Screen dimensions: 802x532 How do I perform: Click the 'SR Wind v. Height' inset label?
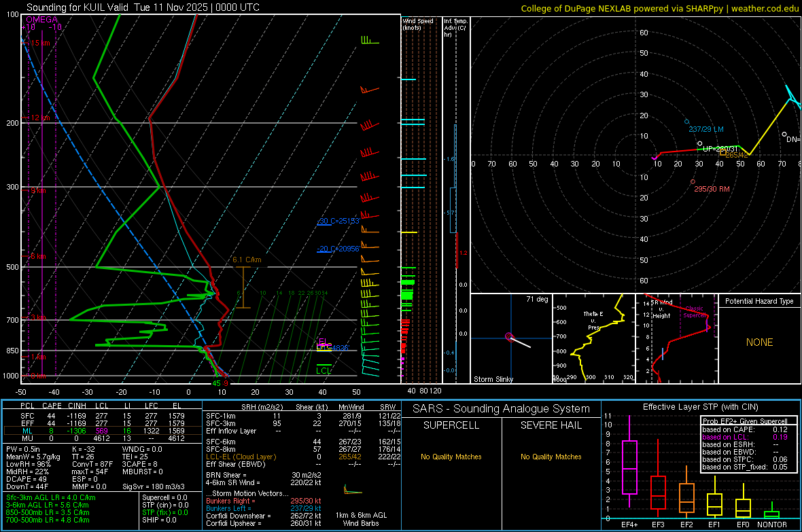(x=661, y=309)
